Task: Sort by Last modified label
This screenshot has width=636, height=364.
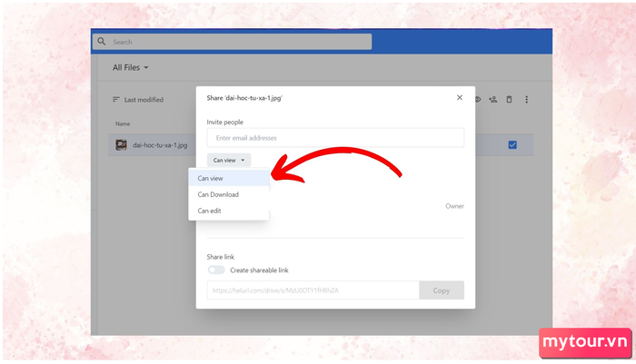Action: pyautogui.click(x=144, y=99)
